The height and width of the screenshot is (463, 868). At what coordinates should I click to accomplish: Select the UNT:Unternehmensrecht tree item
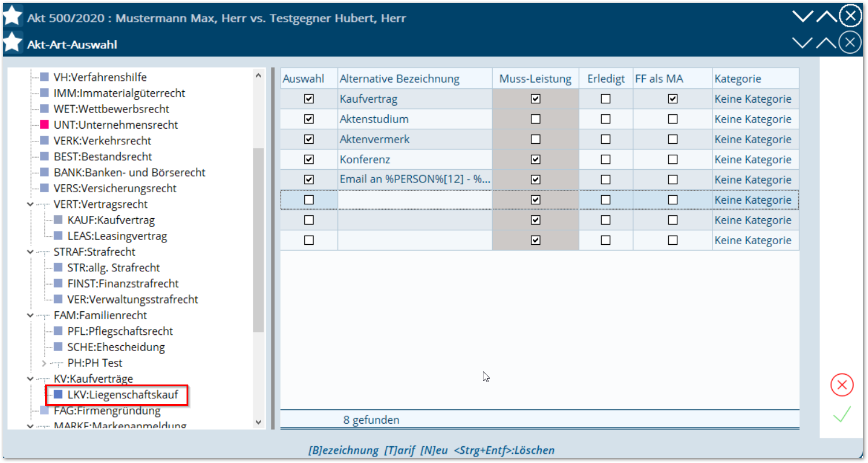[x=116, y=125]
